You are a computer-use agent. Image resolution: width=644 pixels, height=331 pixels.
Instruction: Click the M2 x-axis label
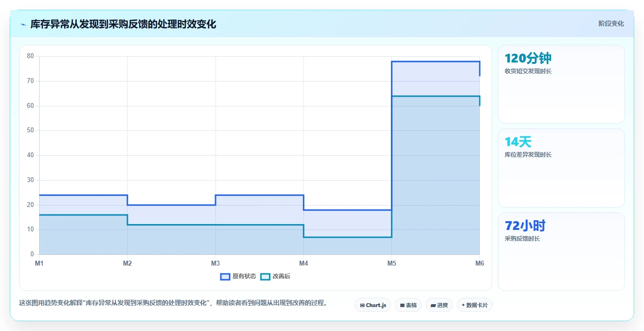(128, 263)
